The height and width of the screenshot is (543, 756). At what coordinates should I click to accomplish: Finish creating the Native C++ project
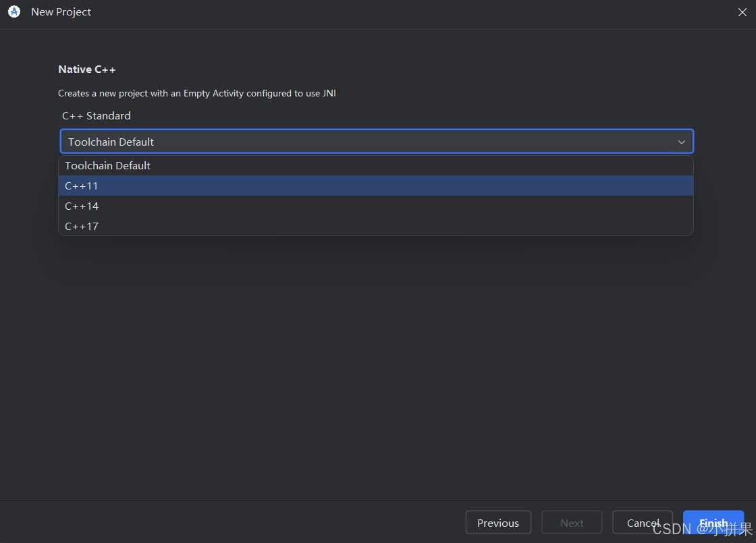pos(713,523)
